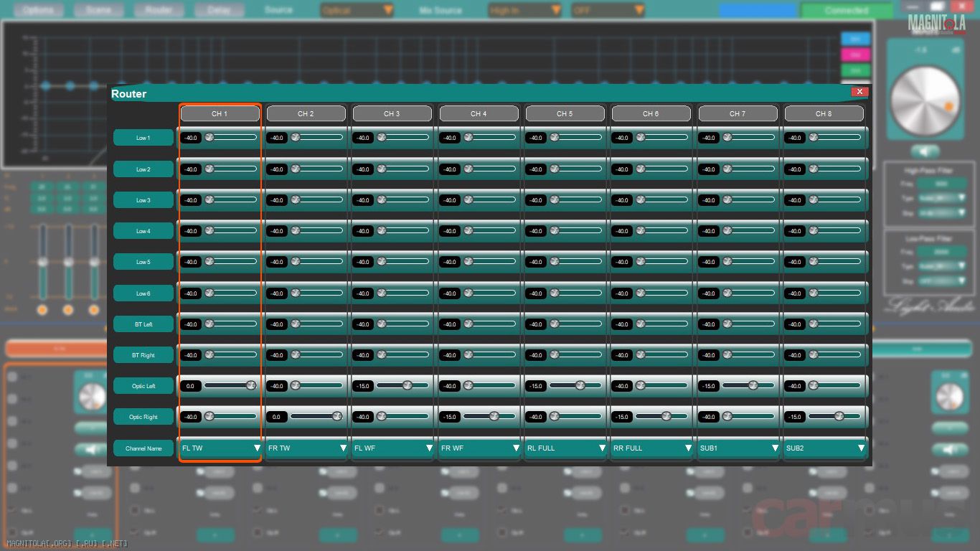Click the CH 8 BT Left slider knob

click(x=814, y=324)
